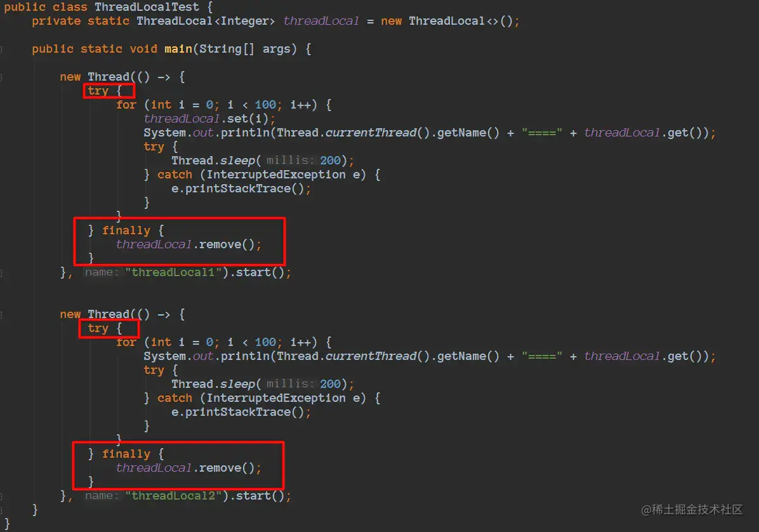Select the italic threadLocal field in its declaration

321,21
